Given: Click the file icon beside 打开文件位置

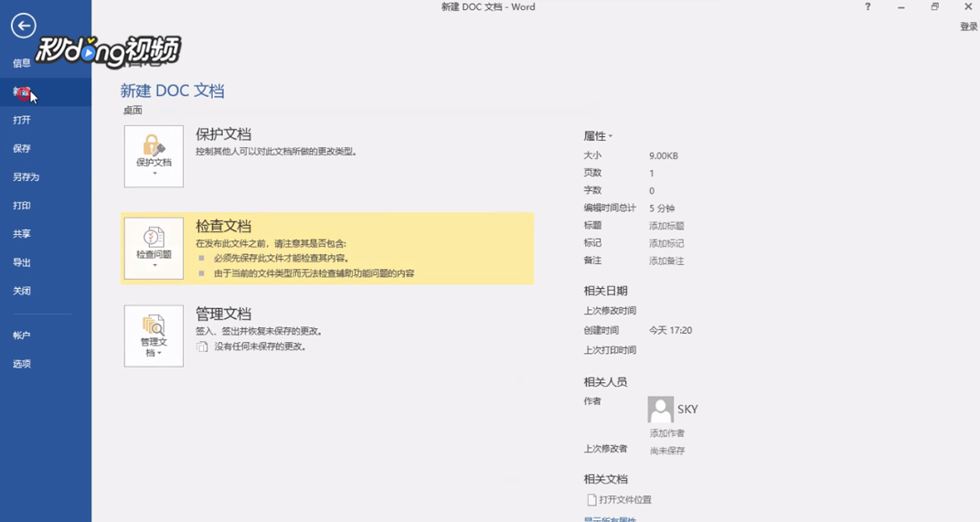Looking at the screenshot, I should pyautogui.click(x=591, y=499).
